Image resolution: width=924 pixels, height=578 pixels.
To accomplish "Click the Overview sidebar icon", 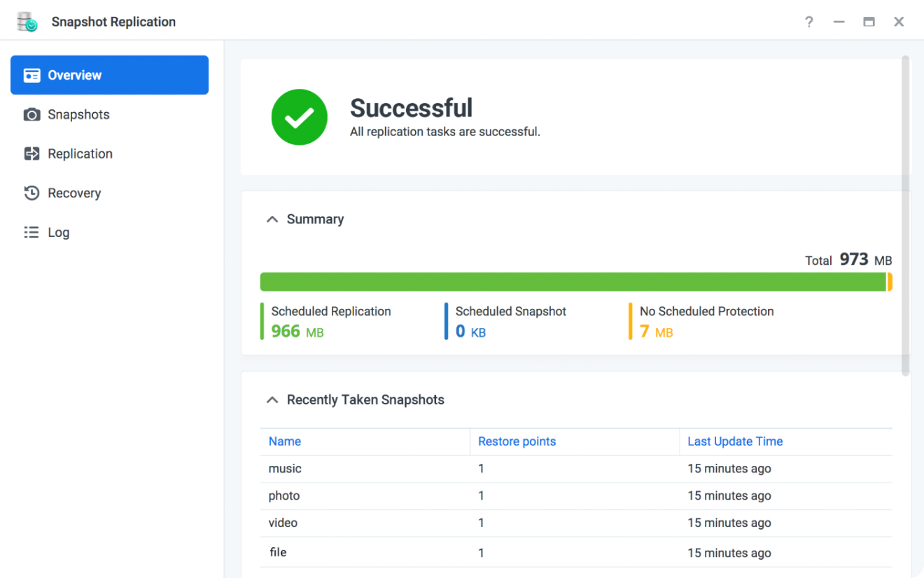I will coord(32,75).
